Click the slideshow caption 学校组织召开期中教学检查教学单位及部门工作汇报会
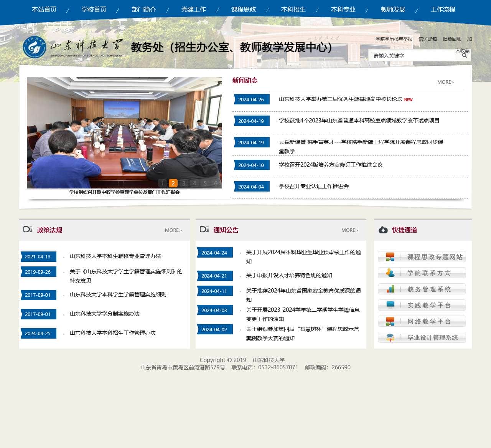The image size is (491, 448). (x=124, y=192)
